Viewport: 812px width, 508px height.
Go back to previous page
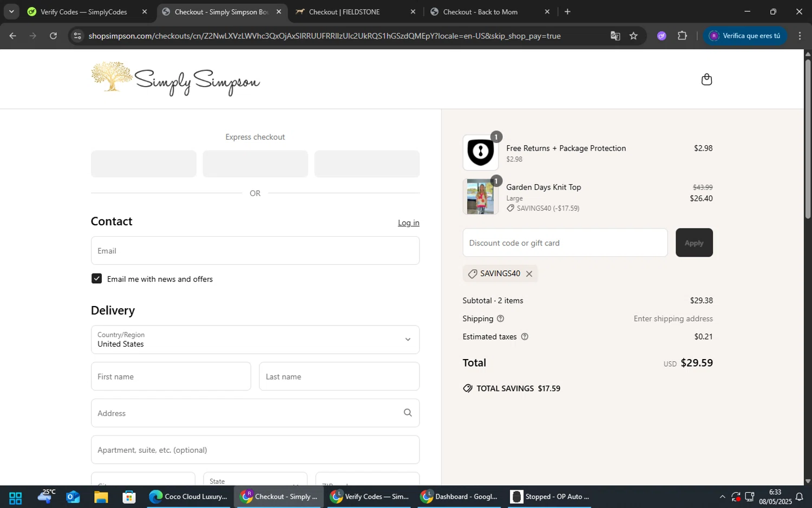12,36
